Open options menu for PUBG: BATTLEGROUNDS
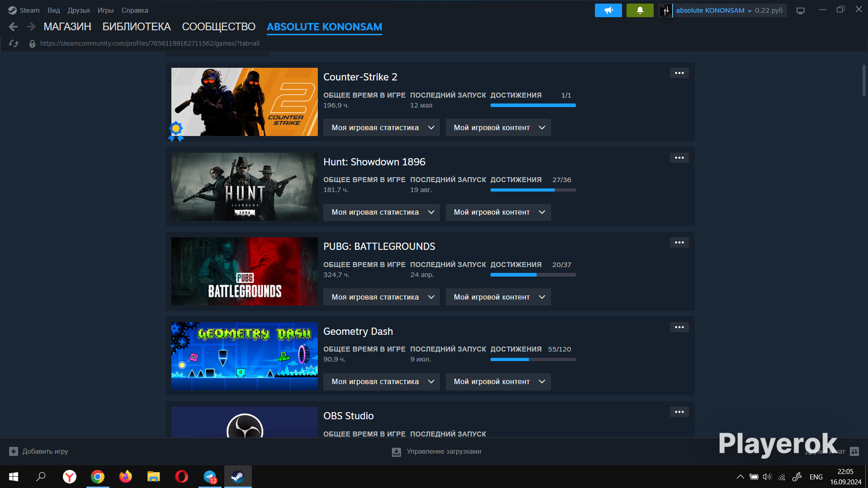This screenshot has height=488, width=868. click(679, 243)
